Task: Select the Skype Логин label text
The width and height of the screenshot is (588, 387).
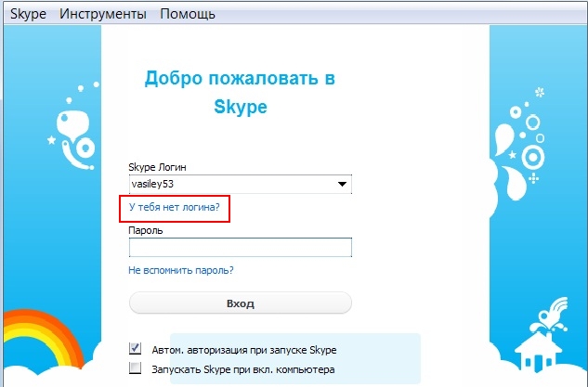Action: click(157, 167)
